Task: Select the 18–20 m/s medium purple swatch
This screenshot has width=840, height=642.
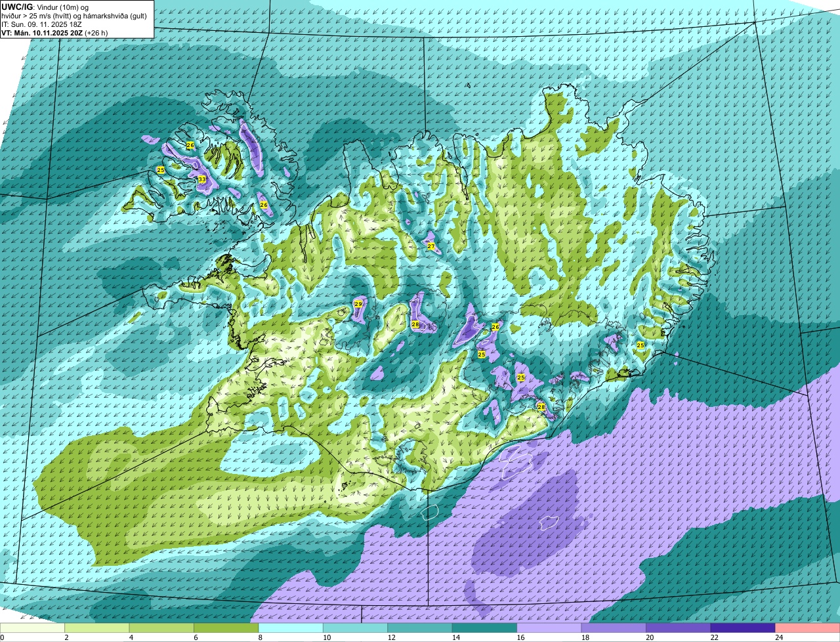Action: pos(614,628)
